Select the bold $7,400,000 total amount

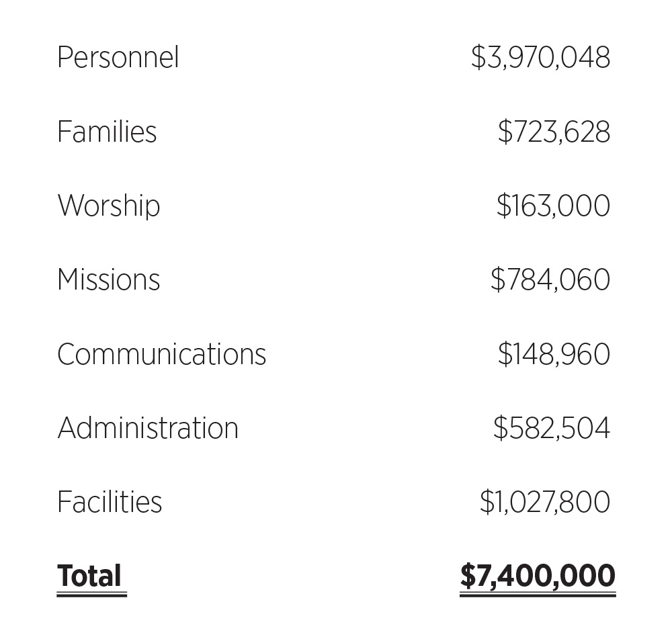pyautogui.click(x=538, y=576)
